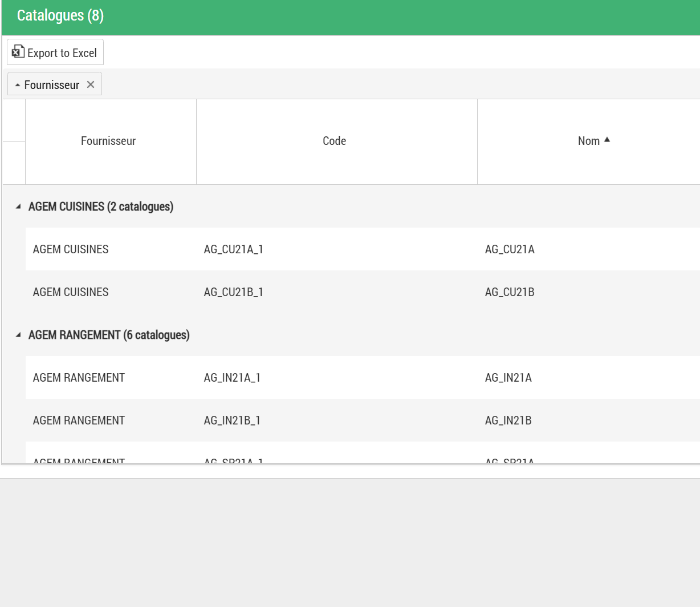
Task: Select the AG_CU21A_1 code cell
Action: point(234,249)
